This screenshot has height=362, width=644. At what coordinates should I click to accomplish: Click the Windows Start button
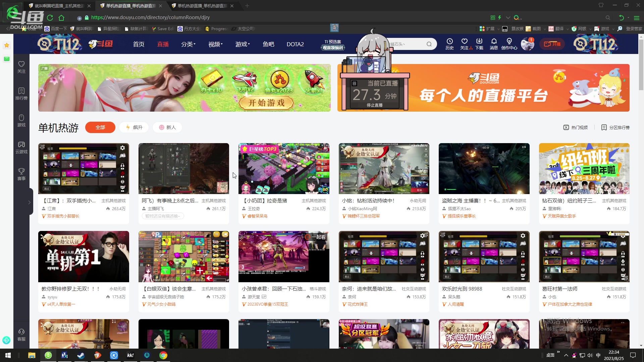[x=8, y=355]
